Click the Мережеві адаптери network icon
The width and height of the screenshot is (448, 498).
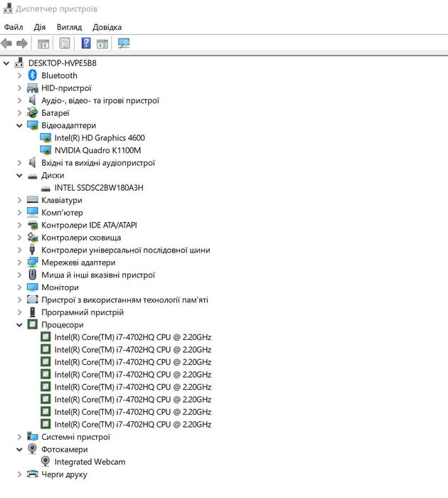click(x=33, y=263)
